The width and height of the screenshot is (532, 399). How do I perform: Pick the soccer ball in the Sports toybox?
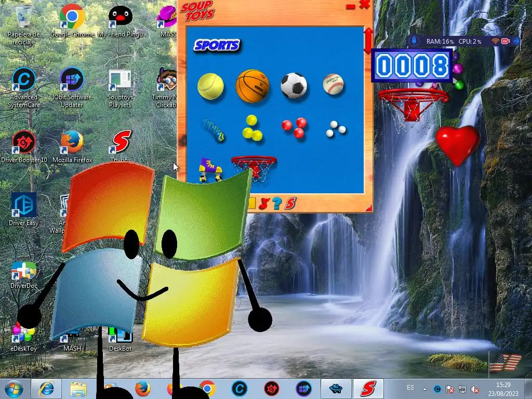coord(294,86)
